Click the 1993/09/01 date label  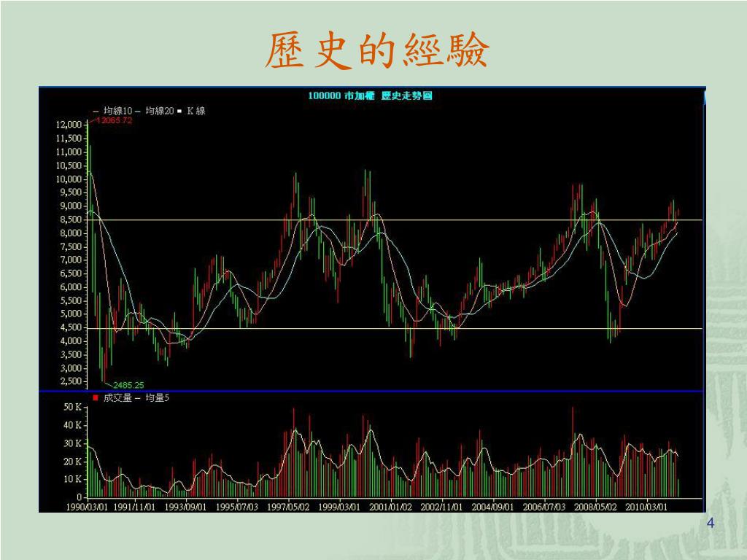(x=185, y=507)
